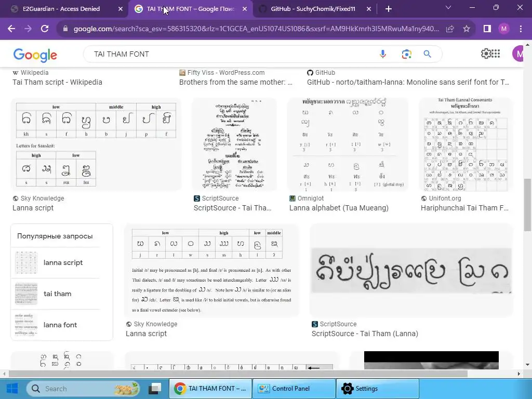The width and height of the screenshot is (532, 399).
Task: Click the 'Популярные запросы' heading
Action: tap(55, 236)
